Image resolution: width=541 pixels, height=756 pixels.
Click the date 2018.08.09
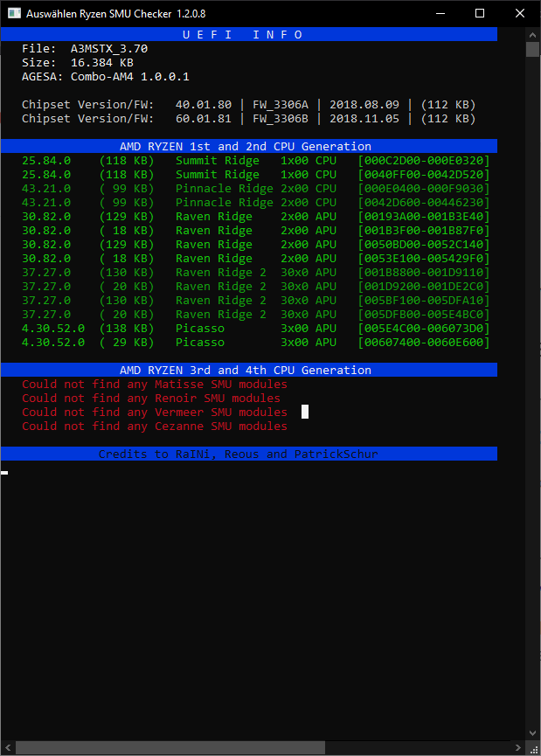pos(364,105)
